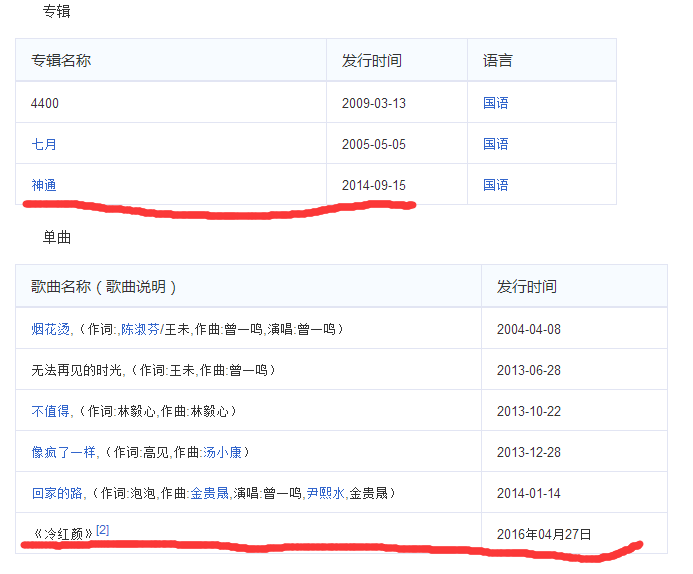
Task: Open the 尹熙水 singer link
Action: [x=326, y=493]
